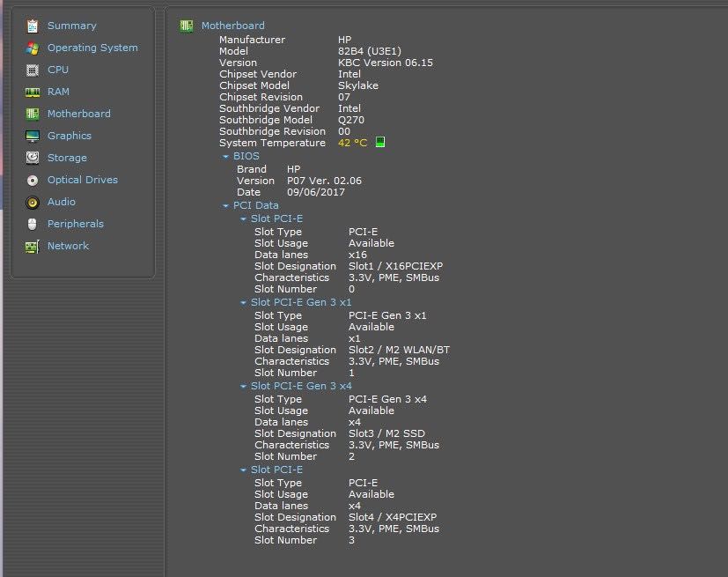Click the Operating System Windows flag icon
728x577 pixels.
tap(32, 48)
